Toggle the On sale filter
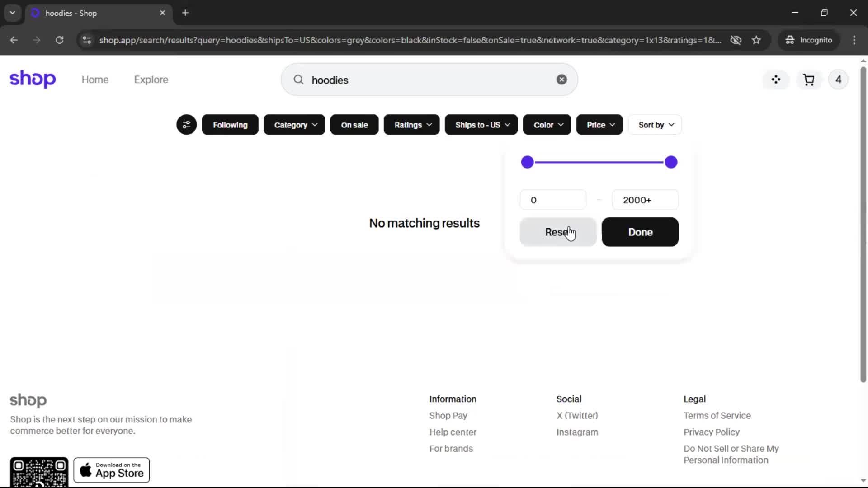868x488 pixels. click(354, 125)
